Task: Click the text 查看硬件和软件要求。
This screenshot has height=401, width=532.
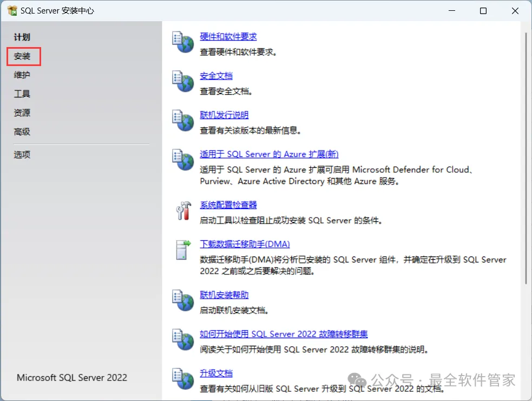Action: tap(238, 52)
